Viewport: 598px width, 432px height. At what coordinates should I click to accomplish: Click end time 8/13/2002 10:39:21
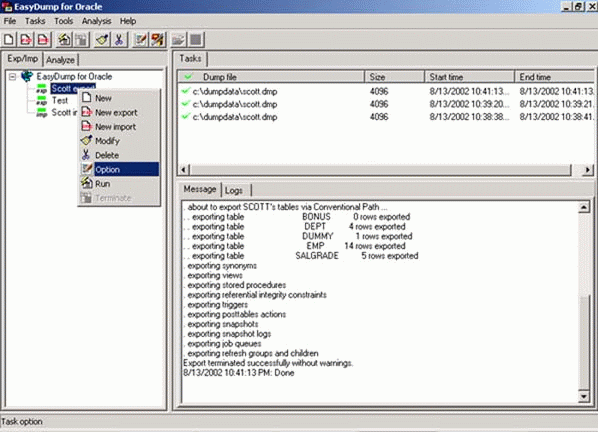tap(556, 104)
